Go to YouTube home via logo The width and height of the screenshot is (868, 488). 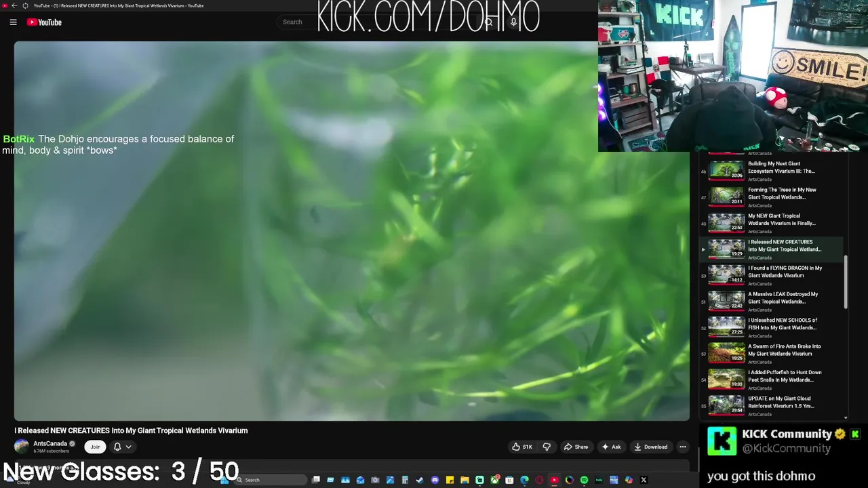click(x=44, y=22)
